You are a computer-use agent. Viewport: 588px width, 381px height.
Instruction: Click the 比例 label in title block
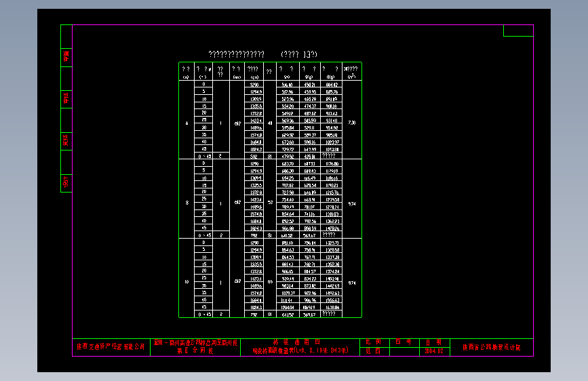tap(373, 342)
